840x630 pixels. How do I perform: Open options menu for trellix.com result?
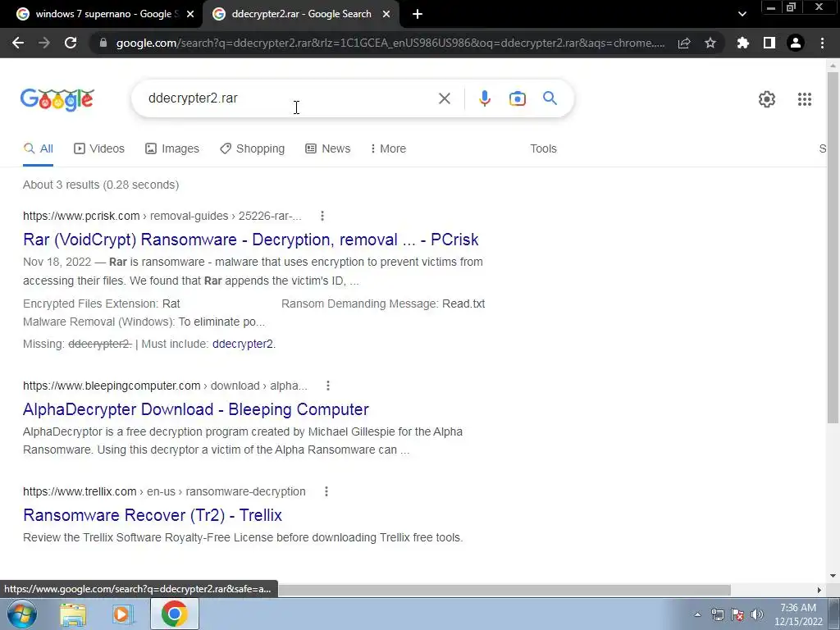[x=326, y=492]
